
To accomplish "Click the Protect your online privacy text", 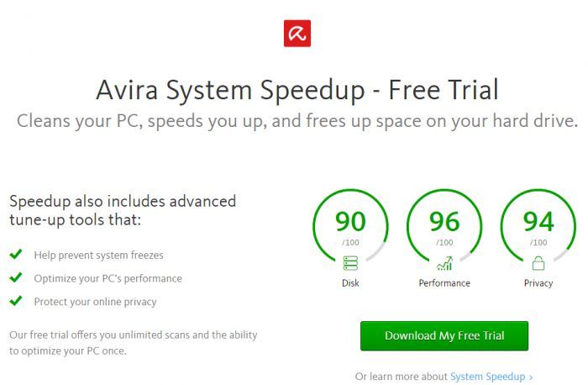I will click(95, 302).
